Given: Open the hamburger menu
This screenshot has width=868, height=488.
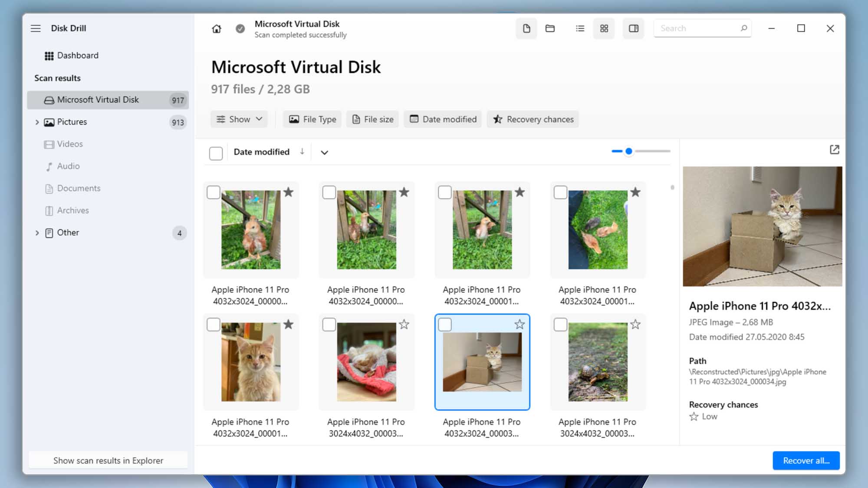Looking at the screenshot, I should coord(36,28).
